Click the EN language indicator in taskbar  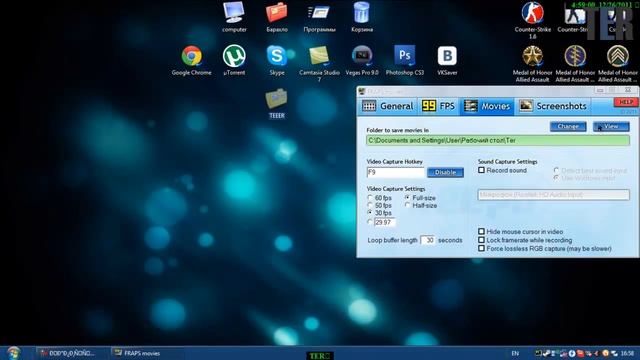(516, 353)
